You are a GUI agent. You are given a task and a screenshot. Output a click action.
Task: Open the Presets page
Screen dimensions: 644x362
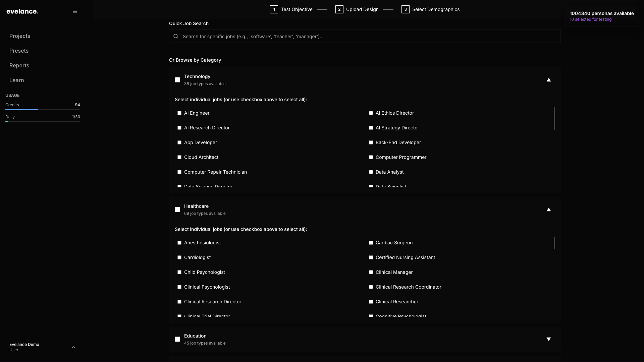(19, 51)
